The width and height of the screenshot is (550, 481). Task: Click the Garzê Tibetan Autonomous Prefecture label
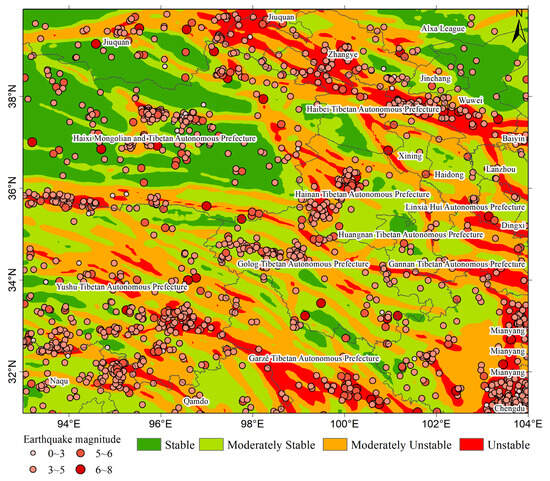click(x=314, y=359)
